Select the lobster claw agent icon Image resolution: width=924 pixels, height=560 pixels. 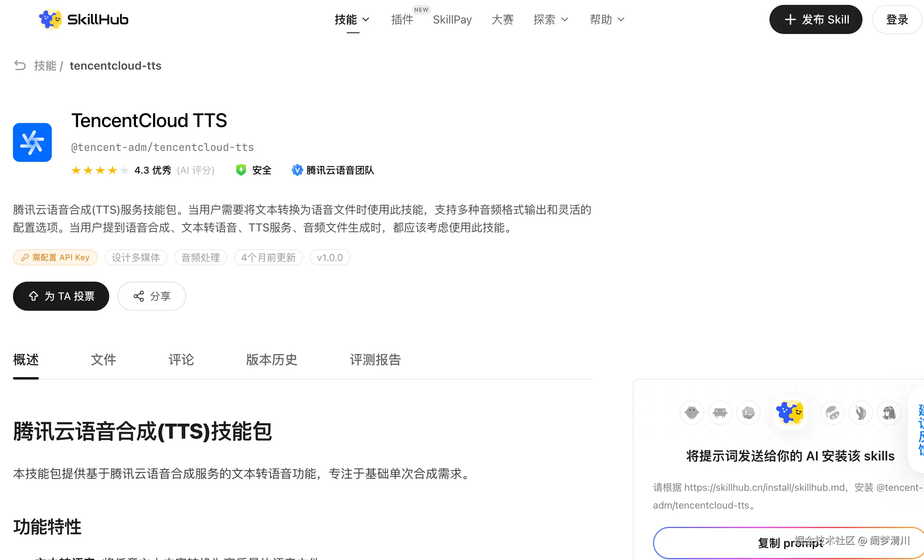pyautogui.click(x=861, y=413)
